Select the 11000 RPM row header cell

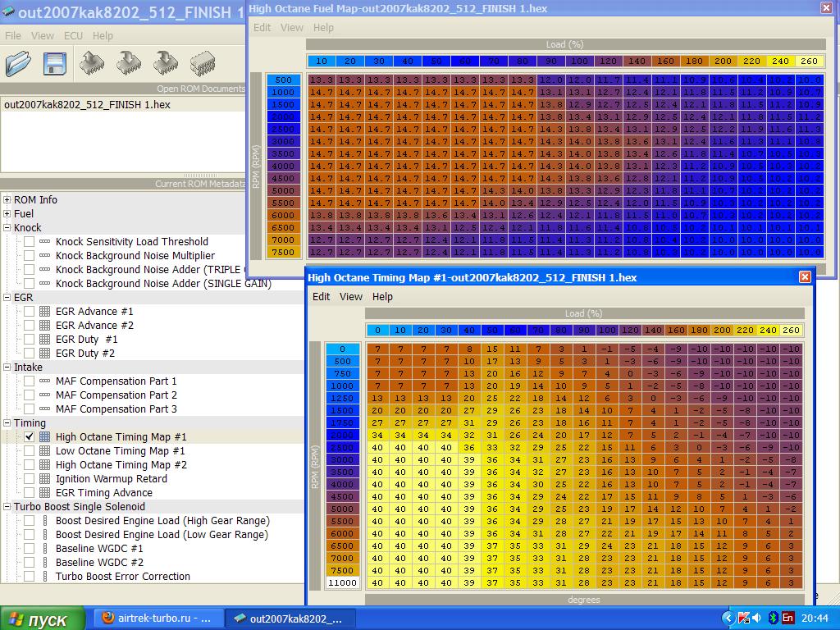tap(342, 582)
